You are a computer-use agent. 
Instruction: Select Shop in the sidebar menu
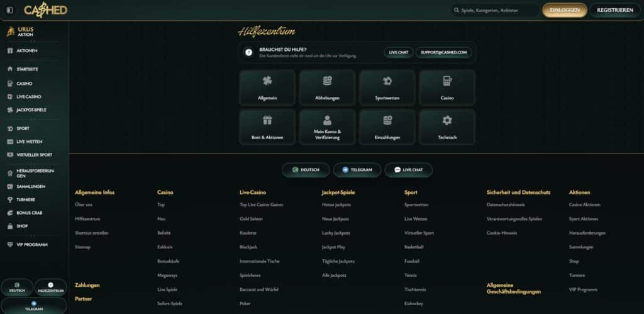point(22,226)
